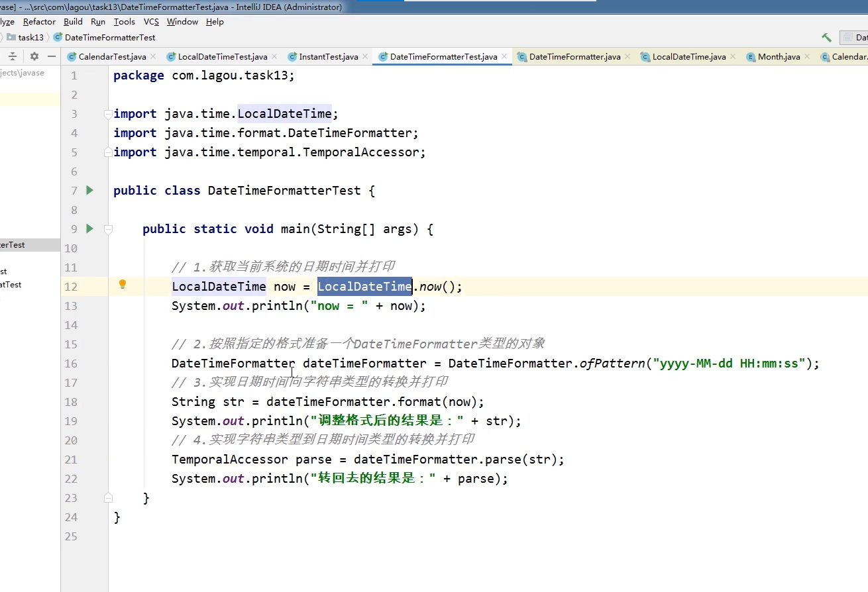
Task: Click the 'jects\javase' project path in the Project panel
Action: pyautogui.click(x=22, y=73)
